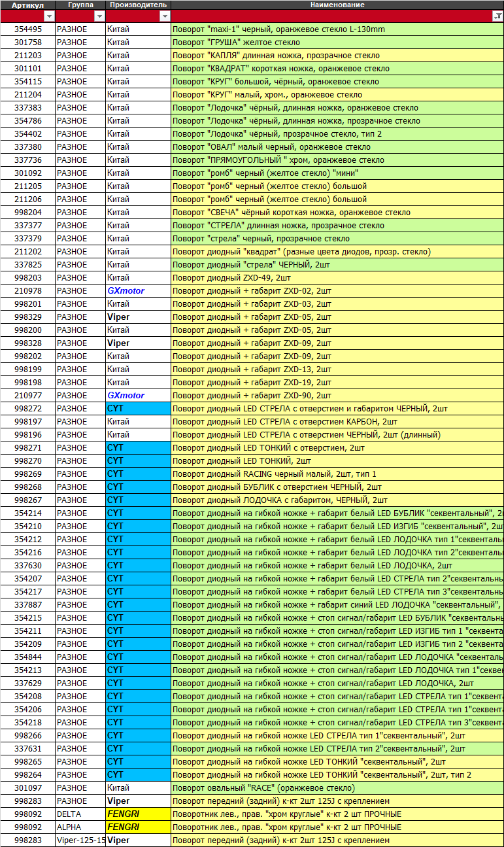Select GXmotor cell in row 210978

point(138,291)
